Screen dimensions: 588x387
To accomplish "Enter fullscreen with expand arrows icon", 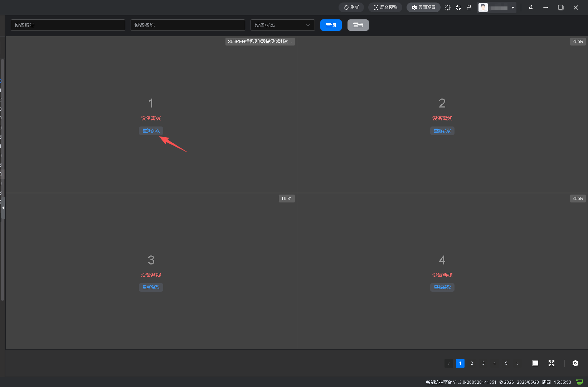I will click(x=551, y=363).
